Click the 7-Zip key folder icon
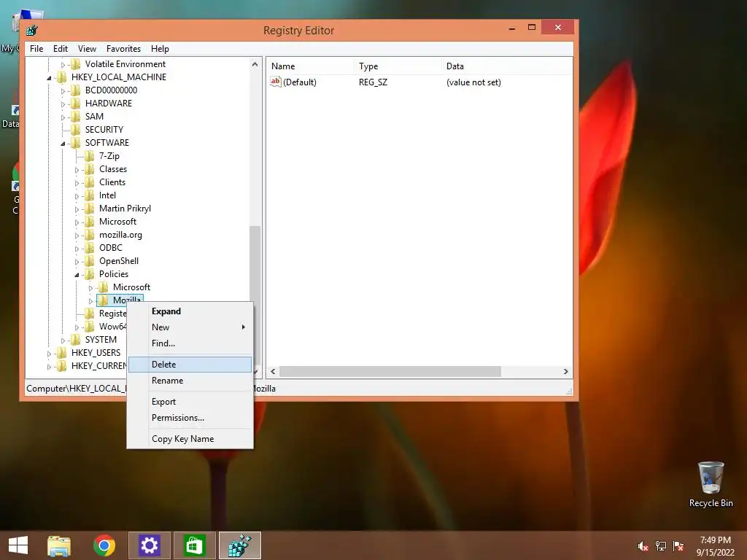 pyautogui.click(x=90, y=156)
